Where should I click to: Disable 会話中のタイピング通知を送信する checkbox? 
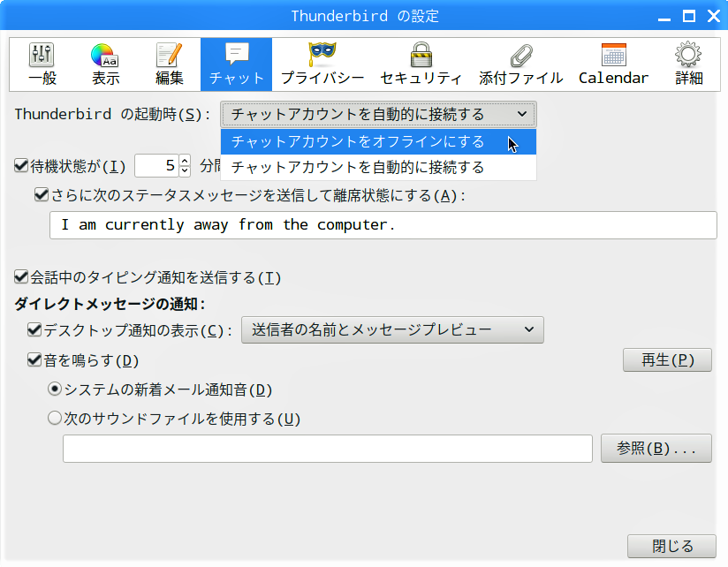coord(21,277)
